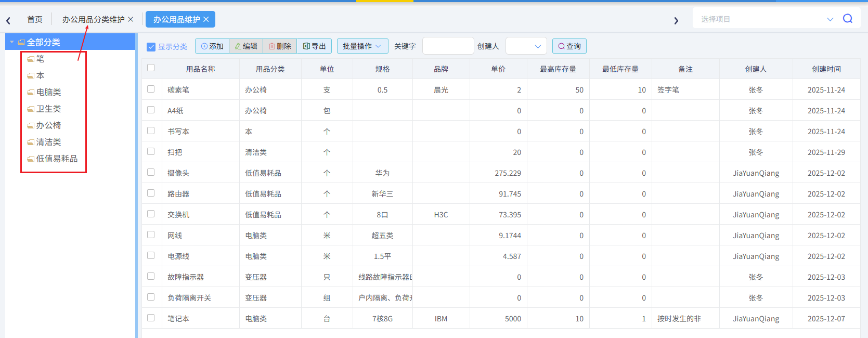
Task: Click the 晨光 brand cell
Action: (x=441, y=90)
